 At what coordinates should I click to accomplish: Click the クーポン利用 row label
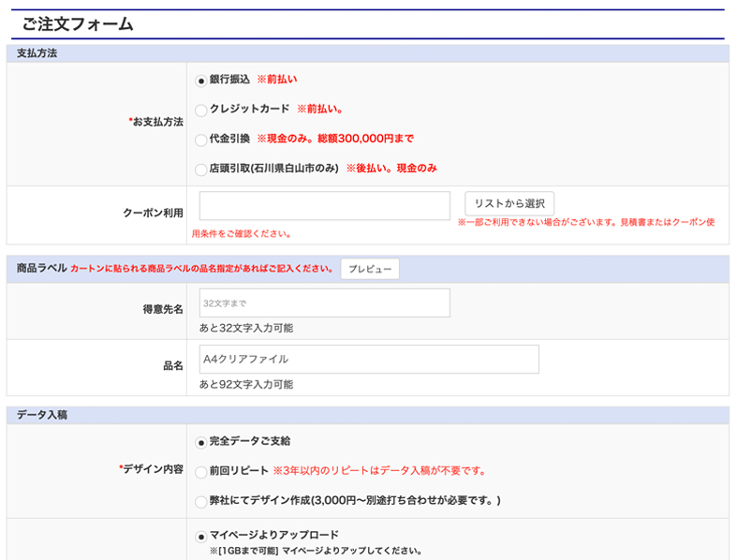click(x=153, y=214)
